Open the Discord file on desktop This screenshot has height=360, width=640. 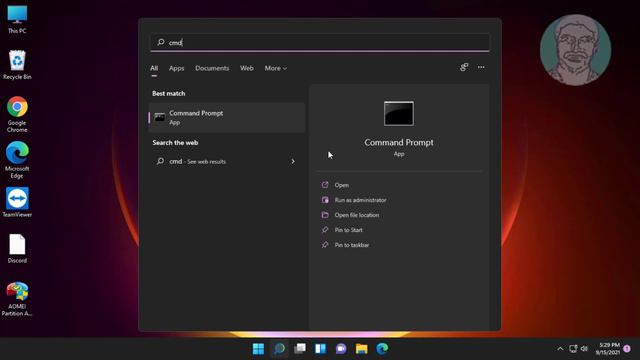(x=17, y=249)
